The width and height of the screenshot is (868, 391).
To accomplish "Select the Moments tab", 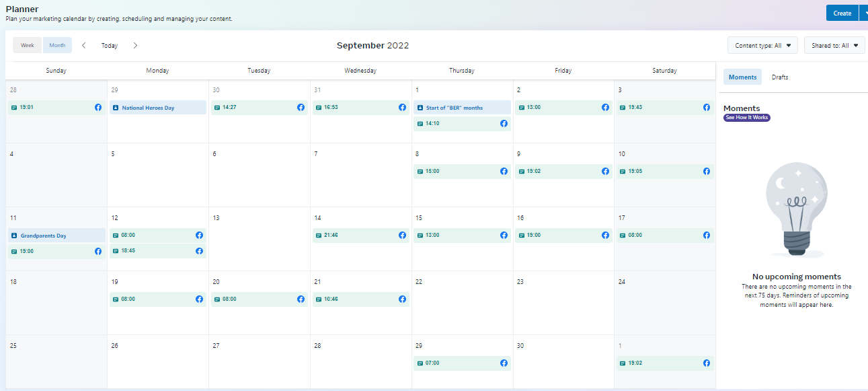I will (x=743, y=77).
